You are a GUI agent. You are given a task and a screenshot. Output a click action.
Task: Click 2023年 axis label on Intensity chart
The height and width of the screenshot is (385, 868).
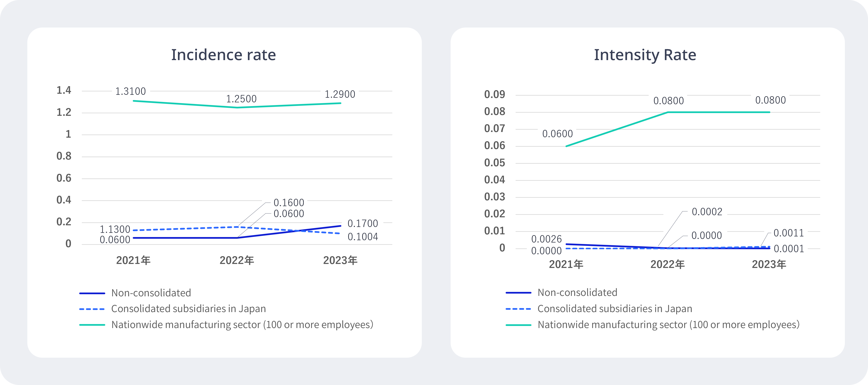point(769,265)
